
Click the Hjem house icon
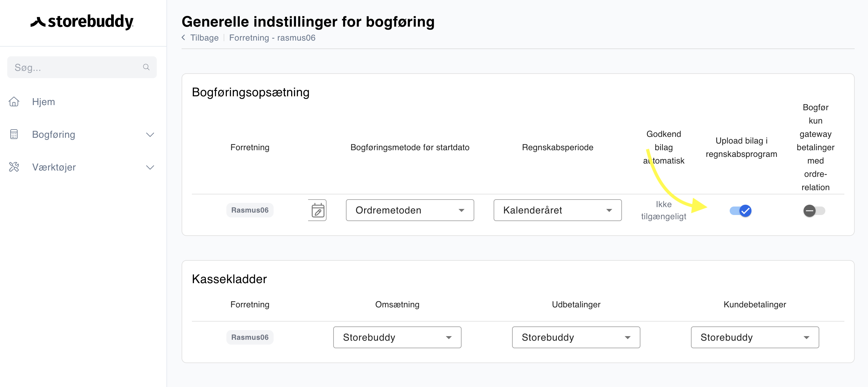[x=14, y=101]
